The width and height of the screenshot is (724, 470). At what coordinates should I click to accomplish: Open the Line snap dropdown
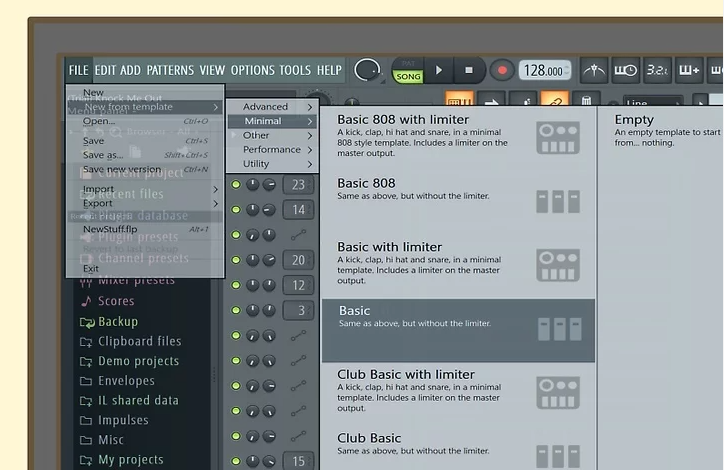pos(652,102)
